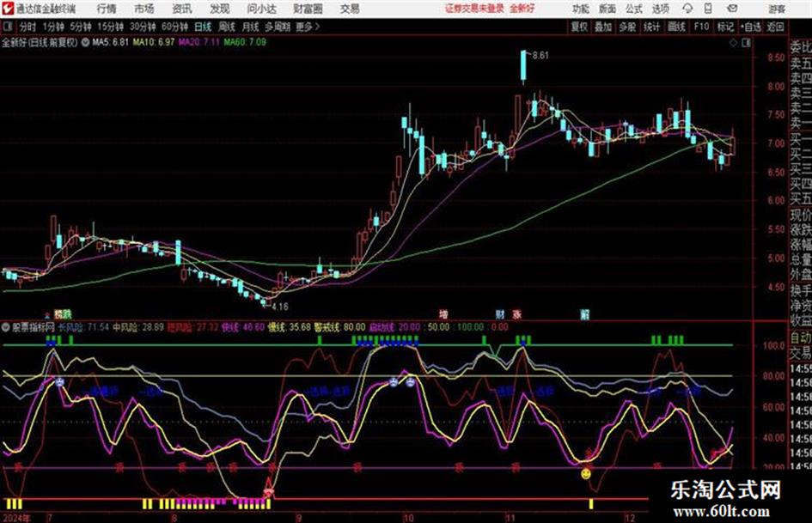Open F10 company info
812x523 pixels.
tap(701, 27)
